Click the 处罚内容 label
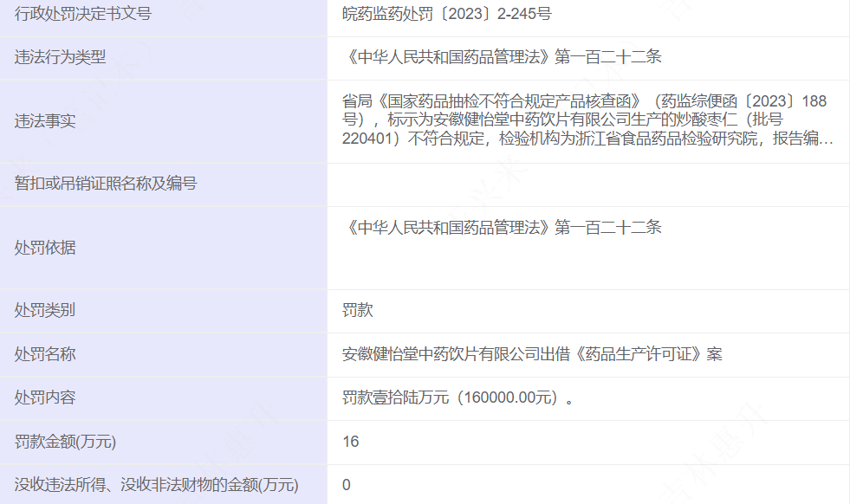 coord(45,397)
